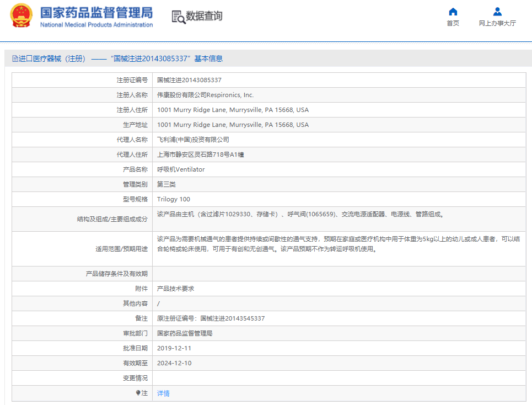Screen dimensions: 532x405
Task: Click the 备注 row label
Action: (141, 318)
